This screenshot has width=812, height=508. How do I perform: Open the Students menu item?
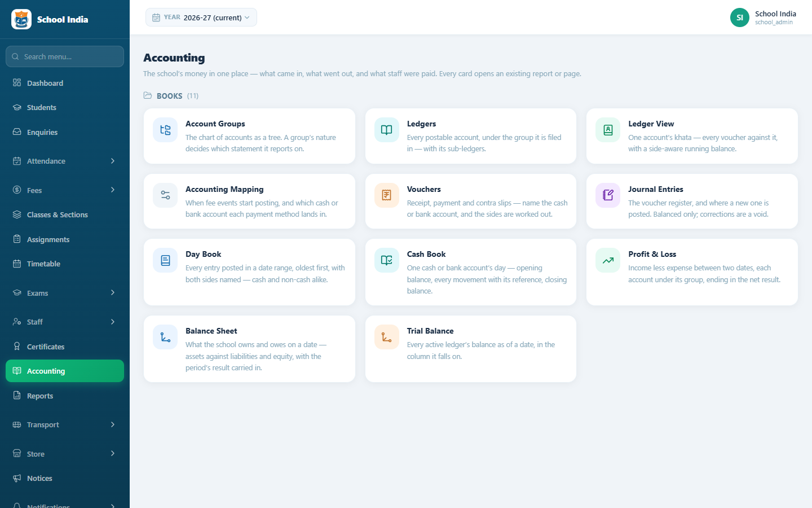point(65,107)
